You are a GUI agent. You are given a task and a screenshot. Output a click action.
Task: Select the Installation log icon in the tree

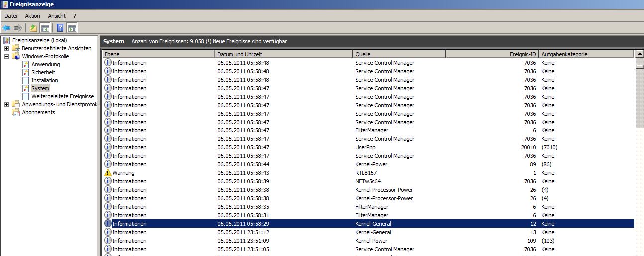click(26, 80)
